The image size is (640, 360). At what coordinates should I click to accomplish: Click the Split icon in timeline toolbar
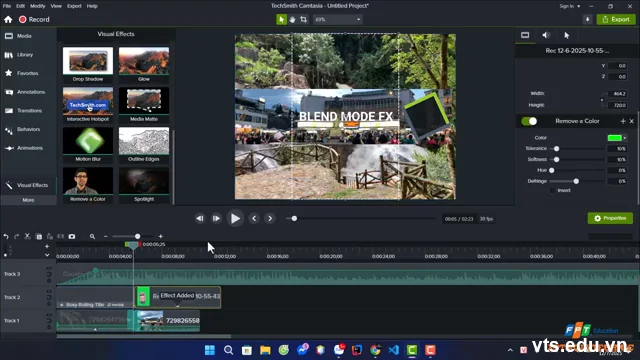[x=61, y=236]
